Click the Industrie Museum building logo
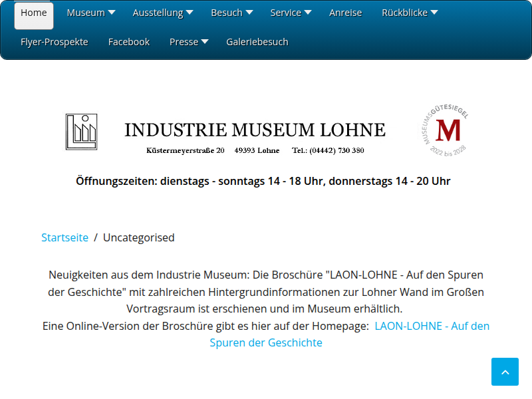532x399 pixels. (81, 132)
